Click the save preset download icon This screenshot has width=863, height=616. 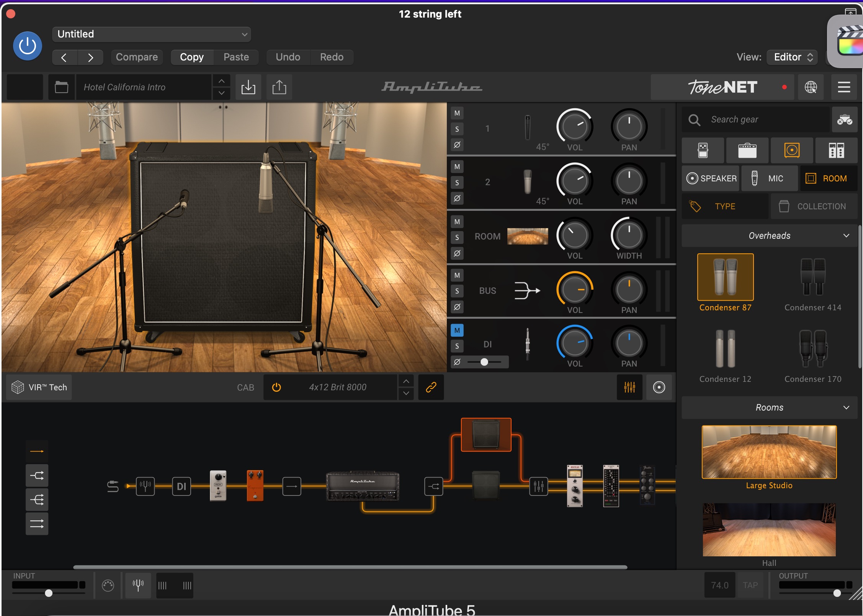click(x=248, y=87)
